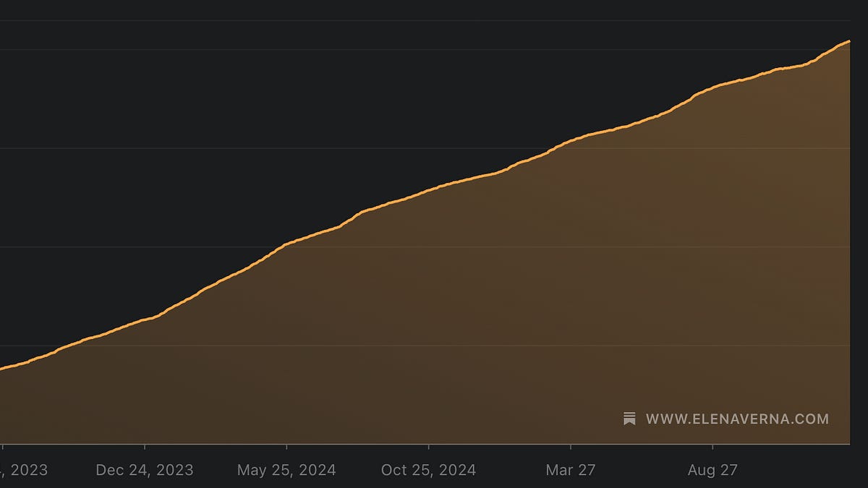868x488 pixels.
Task: Click the tick mark above Aug 27
Action: pos(712,447)
